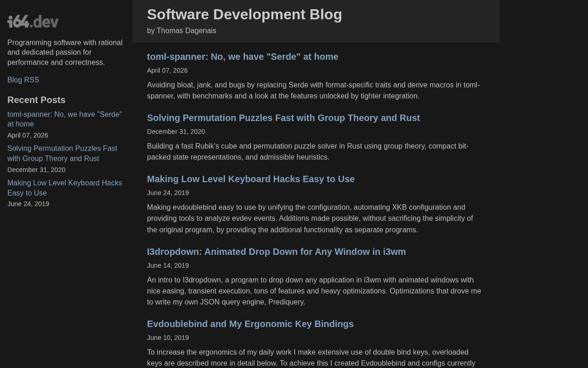Open toml-spanner "Serde" at home article title
This screenshot has height=368, width=588.
(x=243, y=57)
